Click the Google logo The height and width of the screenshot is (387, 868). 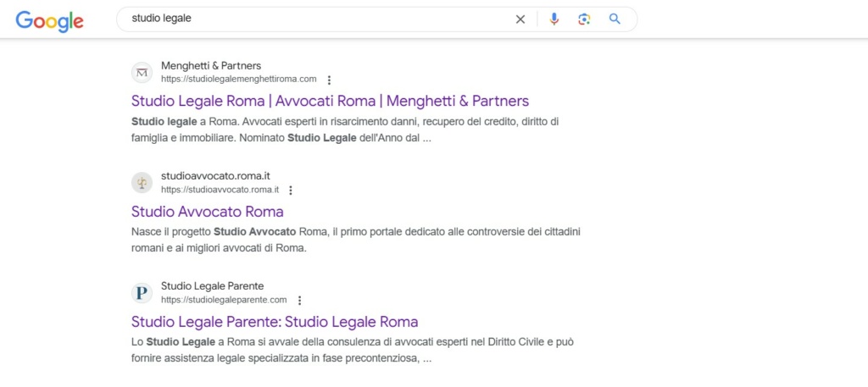point(50,20)
